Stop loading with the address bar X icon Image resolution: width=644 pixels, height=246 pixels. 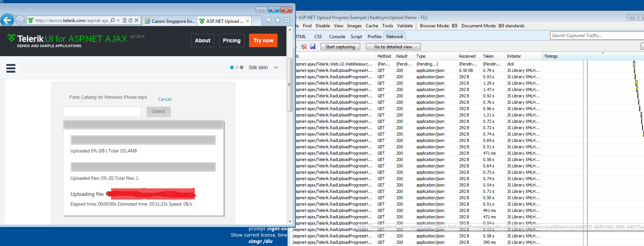click(x=137, y=21)
